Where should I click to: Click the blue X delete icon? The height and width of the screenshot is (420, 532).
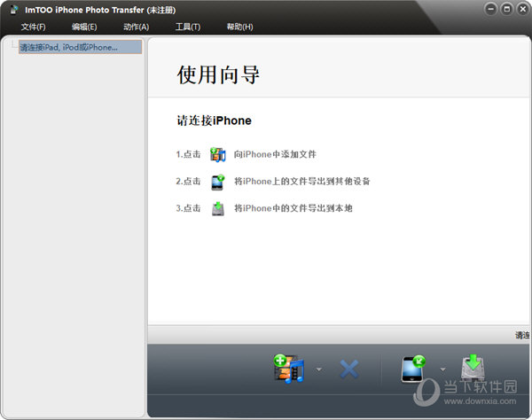(348, 369)
